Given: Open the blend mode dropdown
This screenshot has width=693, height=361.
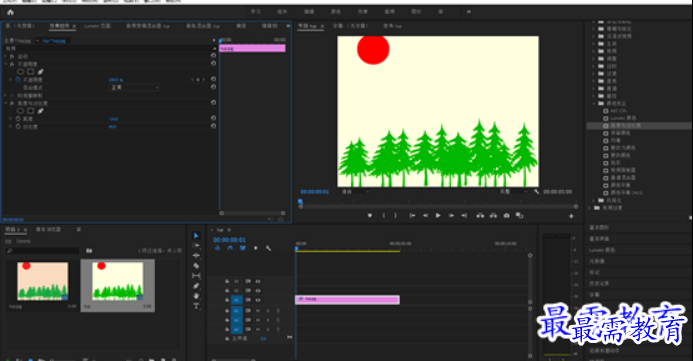Looking at the screenshot, I should coord(134,87).
